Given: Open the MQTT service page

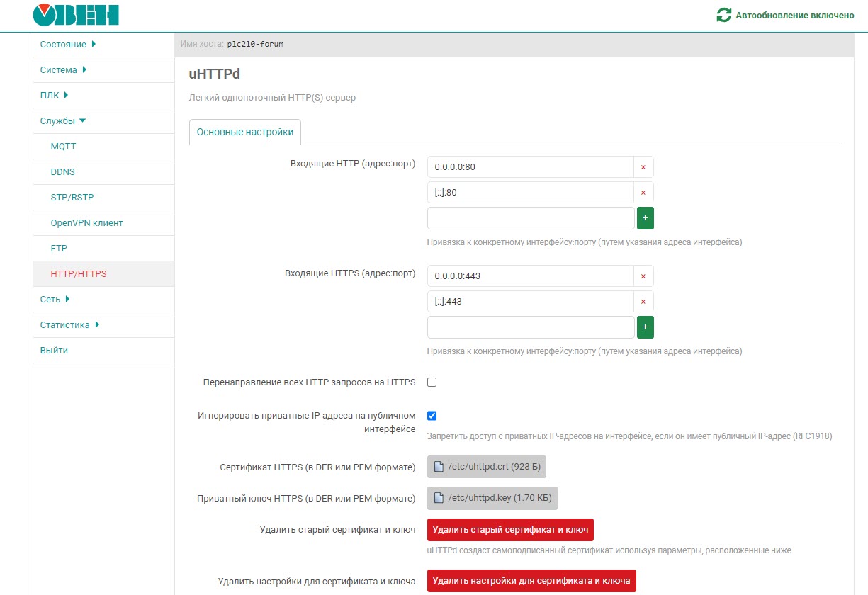Looking at the screenshot, I should pyautogui.click(x=63, y=147).
